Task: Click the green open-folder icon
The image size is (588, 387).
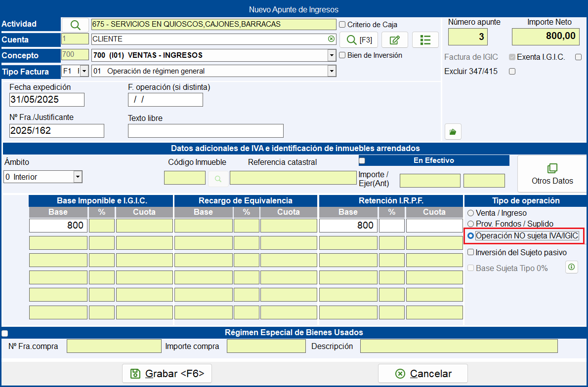Action: click(x=453, y=132)
